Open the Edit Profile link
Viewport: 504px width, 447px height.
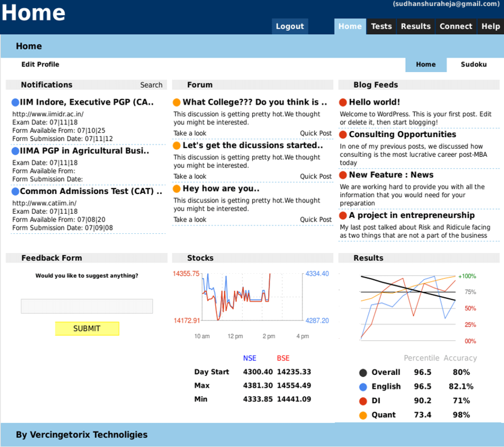[x=40, y=65]
